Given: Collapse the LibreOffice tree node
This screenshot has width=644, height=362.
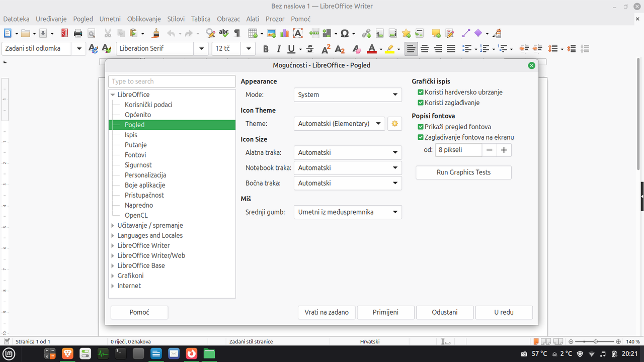Looking at the screenshot, I should [113, 95].
